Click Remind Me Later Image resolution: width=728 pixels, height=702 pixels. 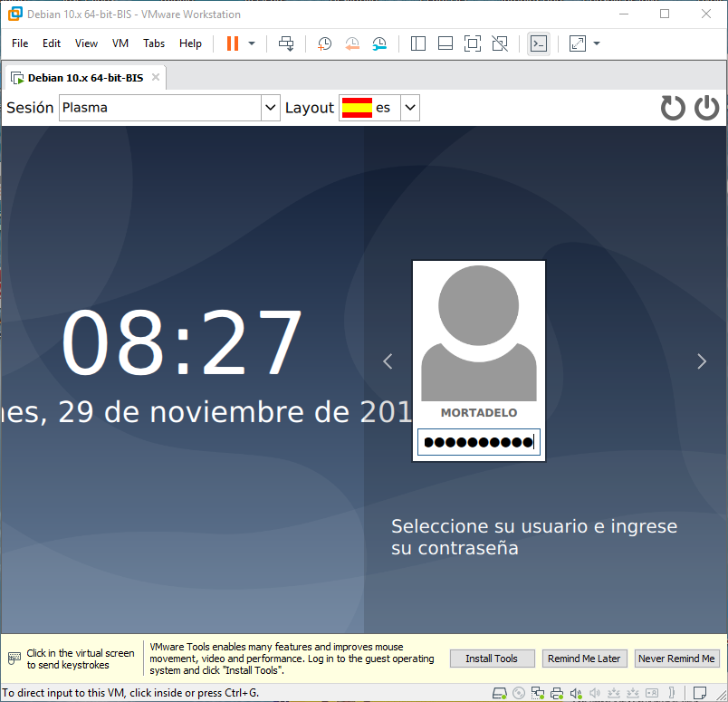pyautogui.click(x=584, y=659)
